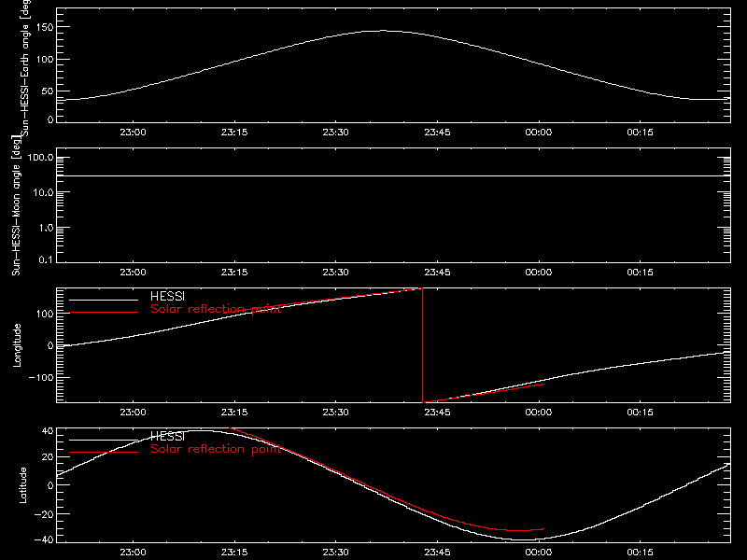Viewport: 747px width, 560px height.
Task: Click 23:30 time label under Latitude plot
Action: [336, 552]
